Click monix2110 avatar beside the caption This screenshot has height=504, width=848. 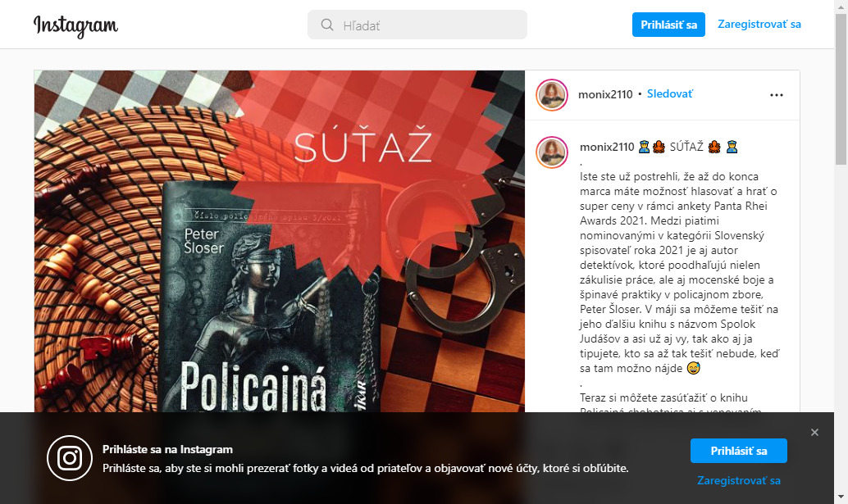[x=552, y=152]
